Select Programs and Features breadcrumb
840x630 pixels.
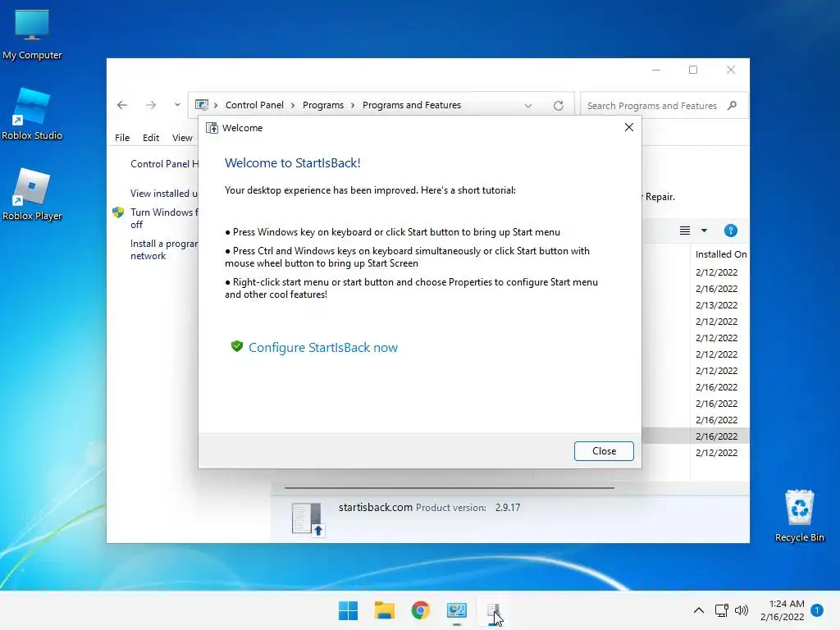click(412, 105)
